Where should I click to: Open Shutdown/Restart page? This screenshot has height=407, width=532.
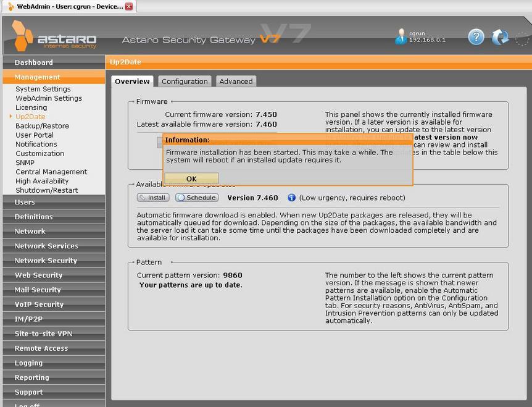coord(47,190)
